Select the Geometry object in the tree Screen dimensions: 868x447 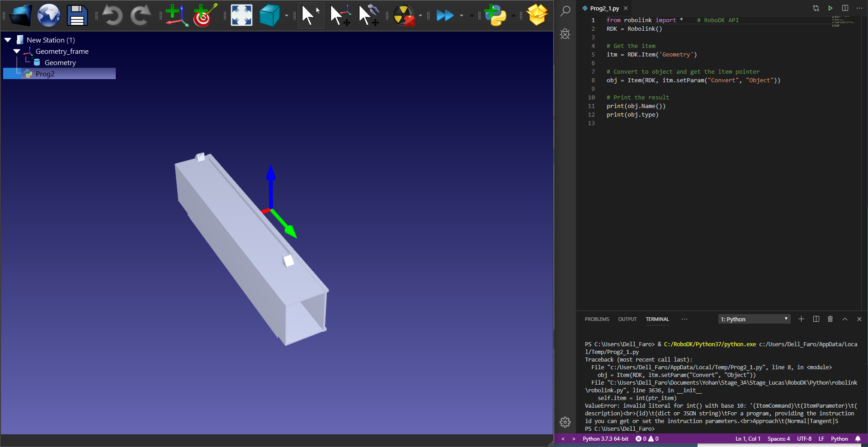[60, 63]
